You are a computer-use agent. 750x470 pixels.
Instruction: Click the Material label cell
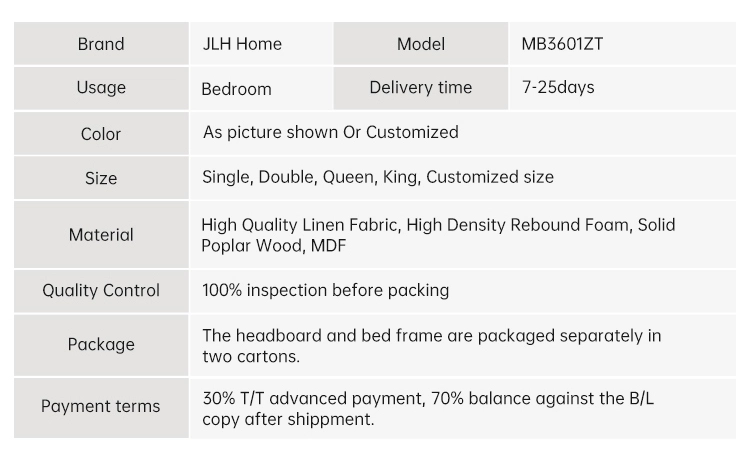click(x=101, y=234)
